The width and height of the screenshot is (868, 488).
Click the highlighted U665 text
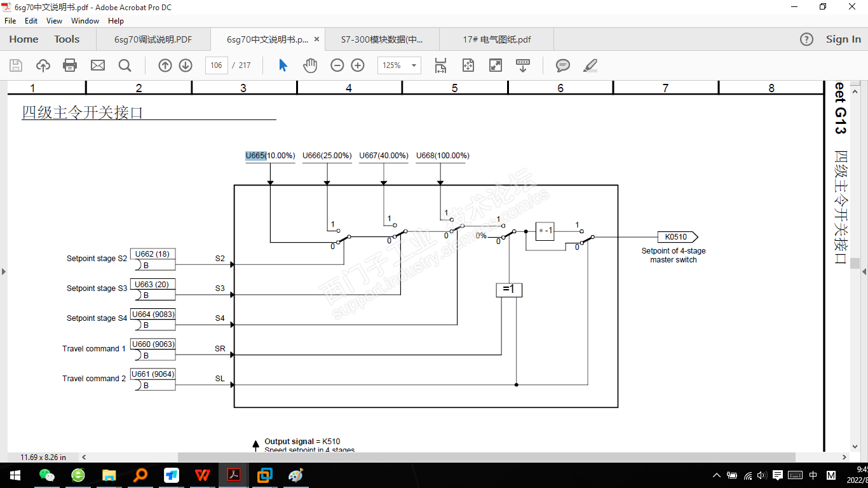[255, 156]
